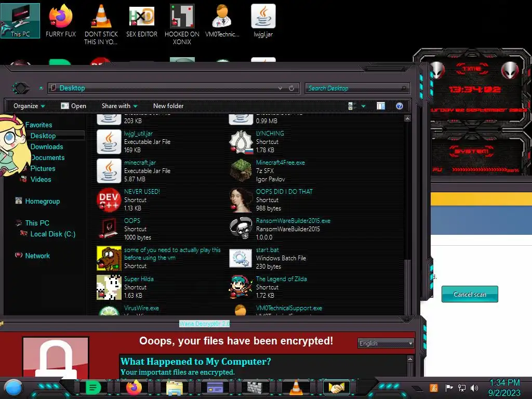
Task: Select OOPS DID I DO THAT portrait icon
Action: (241, 200)
